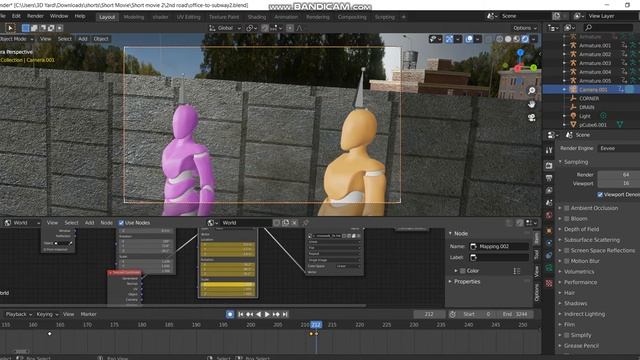Viewport: 640px width, 360px height.
Task: Toggle Viewport Denoising checkbox
Action: 600,195
